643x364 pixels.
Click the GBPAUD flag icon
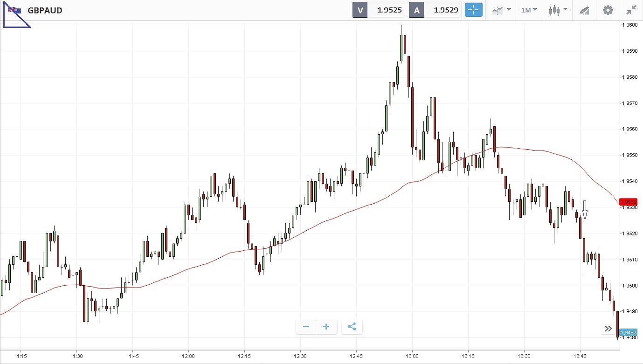[x=14, y=10]
